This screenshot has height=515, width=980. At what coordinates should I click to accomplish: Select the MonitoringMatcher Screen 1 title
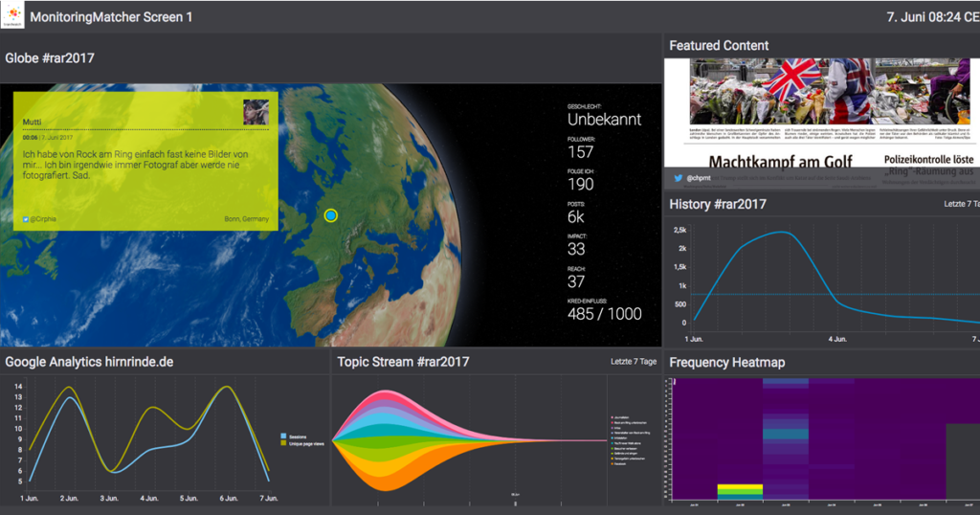point(111,17)
